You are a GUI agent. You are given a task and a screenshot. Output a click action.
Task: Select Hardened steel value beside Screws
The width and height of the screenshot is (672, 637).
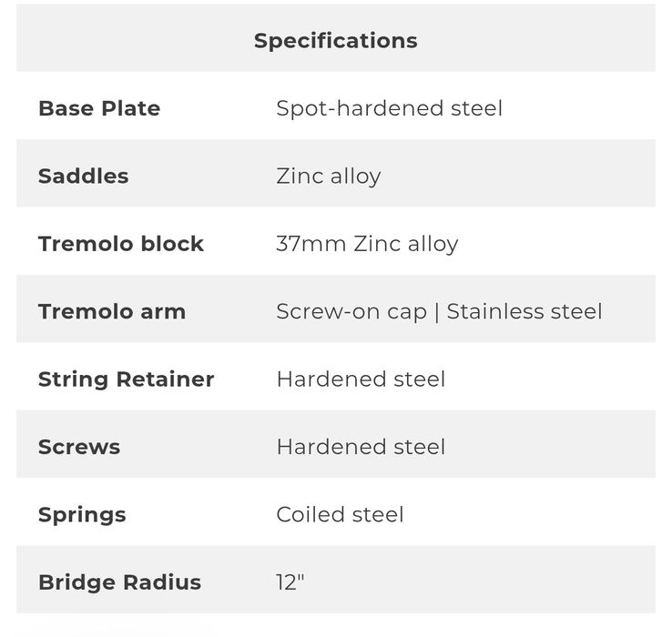361,447
